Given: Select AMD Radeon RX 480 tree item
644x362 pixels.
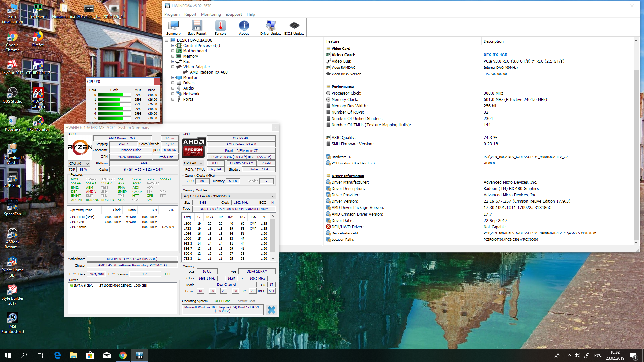Looking at the screenshot, I should (208, 72).
